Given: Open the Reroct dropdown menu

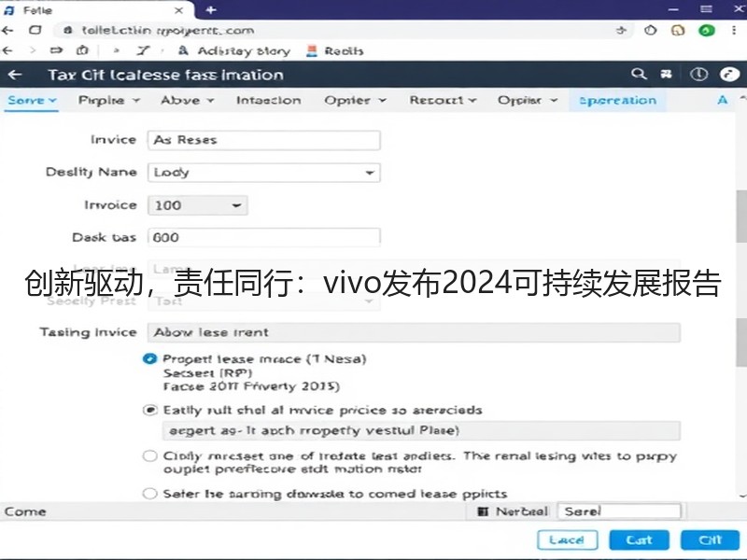Looking at the screenshot, I should 443,100.
